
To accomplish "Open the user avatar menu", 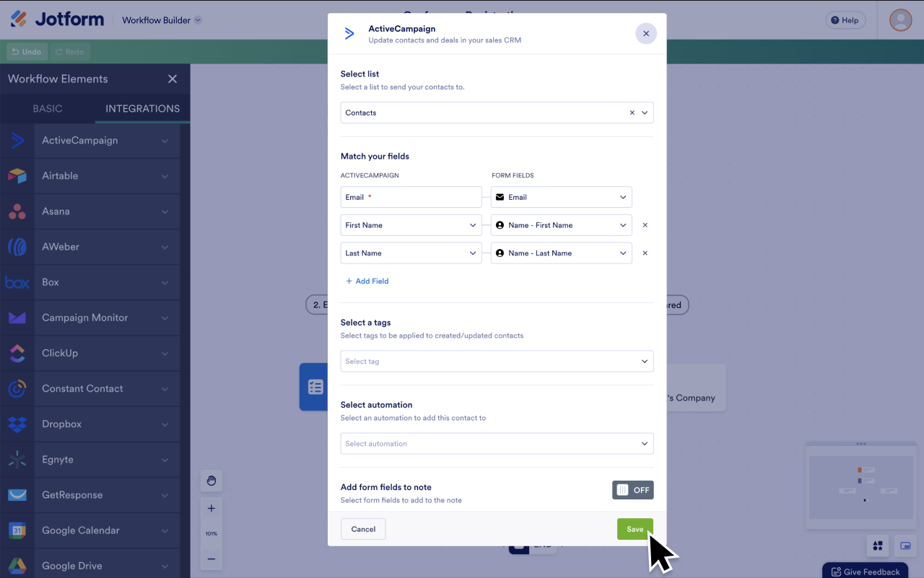I will (900, 20).
